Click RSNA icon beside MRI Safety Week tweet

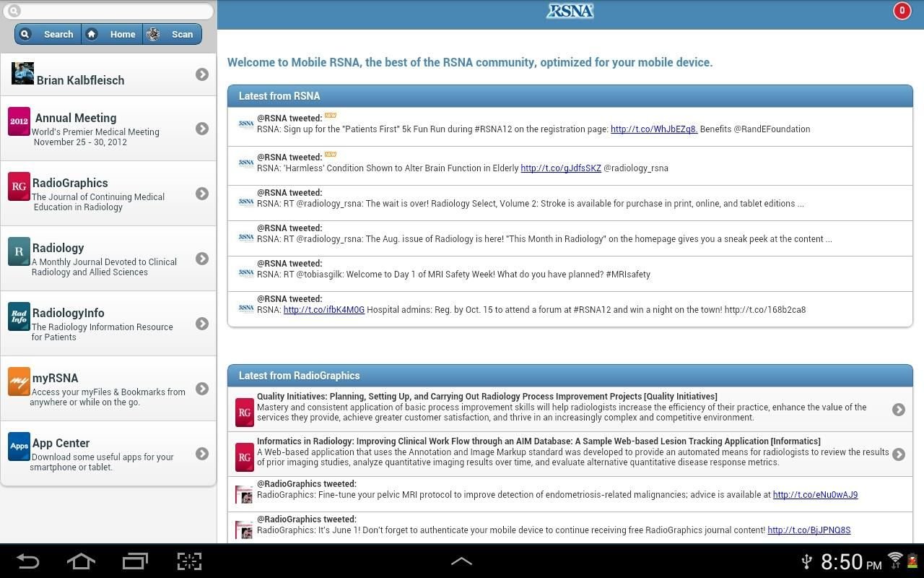pos(246,273)
